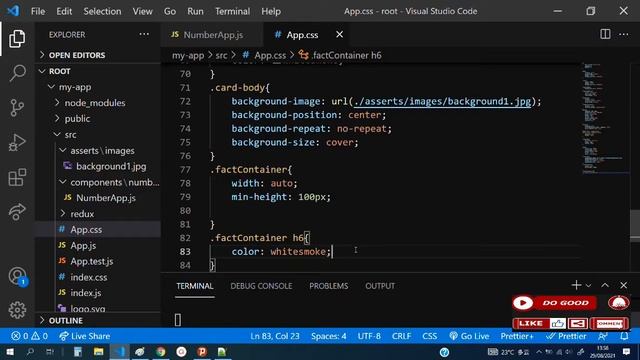Open the Manage settings gear
640x360 pixels.
point(17,310)
